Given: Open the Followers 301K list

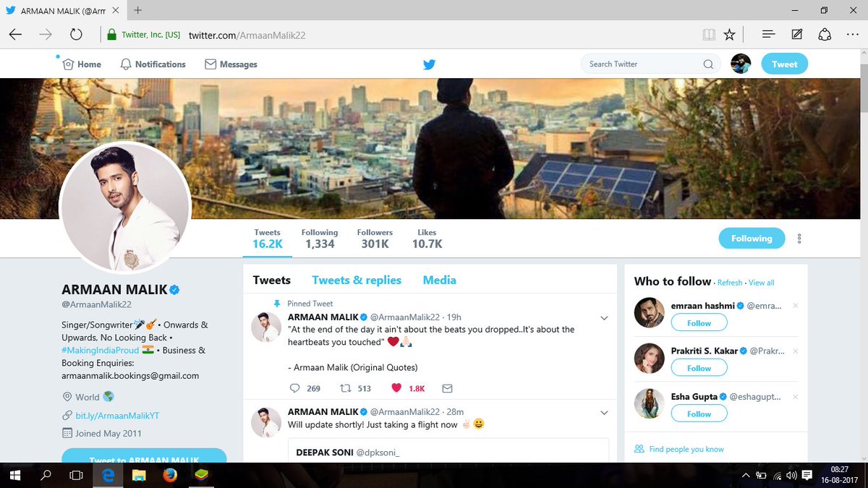Looking at the screenshot, I should pos(375,239).
